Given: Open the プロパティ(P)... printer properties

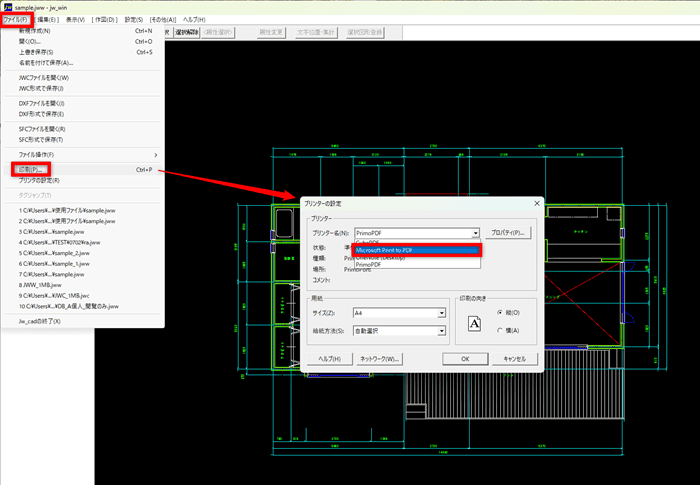Looking at the screenshot, I should pos(508,233).
